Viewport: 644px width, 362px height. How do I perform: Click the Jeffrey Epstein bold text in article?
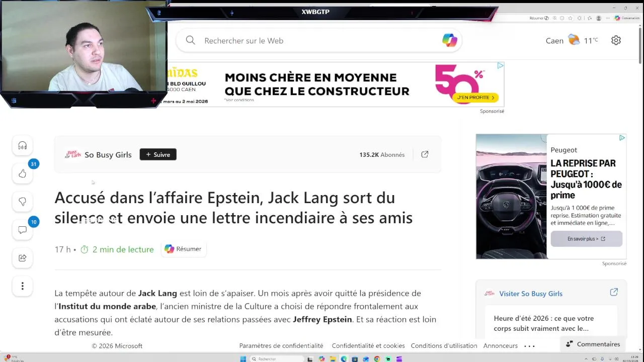pos(323,319)
